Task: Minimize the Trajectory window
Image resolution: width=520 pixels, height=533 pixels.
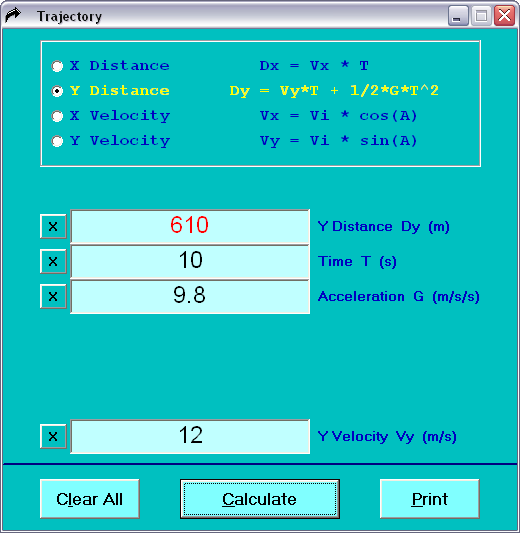Action: (458, 16)
